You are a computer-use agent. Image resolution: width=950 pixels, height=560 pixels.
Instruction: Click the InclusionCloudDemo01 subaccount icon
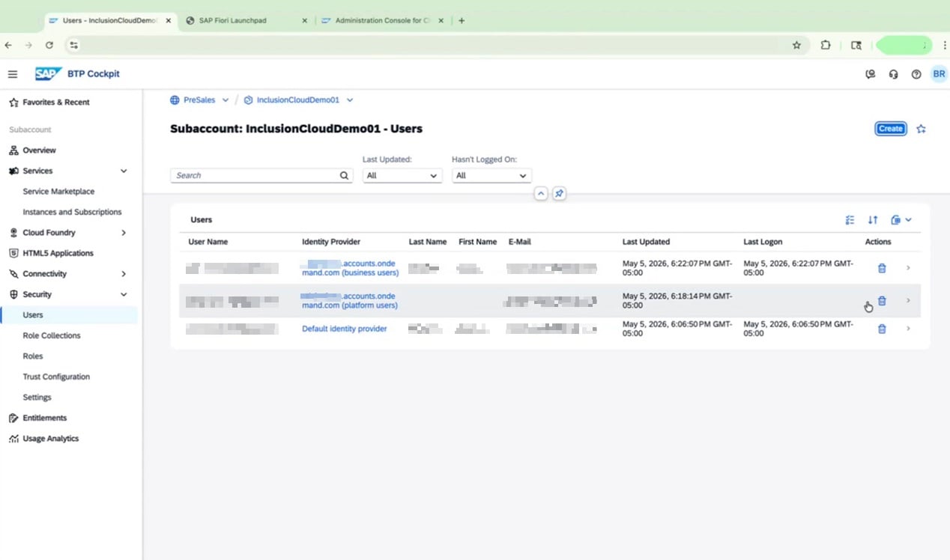pyautogui.click(x=248, y=100)
